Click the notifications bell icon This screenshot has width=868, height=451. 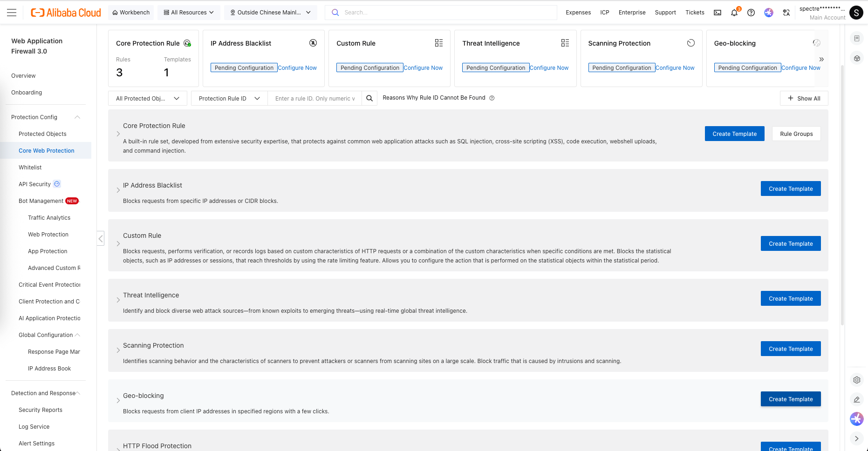(734, 13)
